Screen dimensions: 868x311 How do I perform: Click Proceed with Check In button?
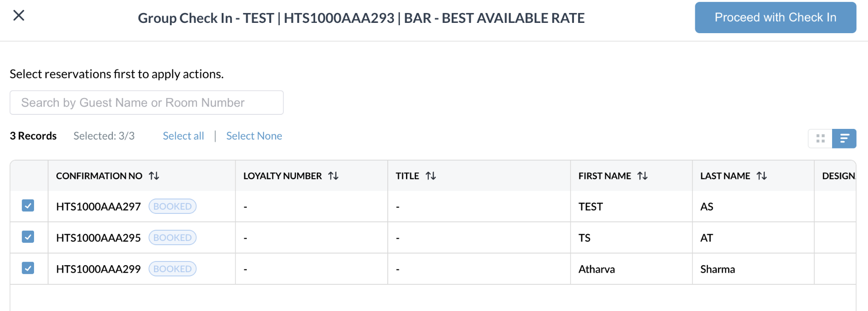pyautogui.click(x=776, y=18)
